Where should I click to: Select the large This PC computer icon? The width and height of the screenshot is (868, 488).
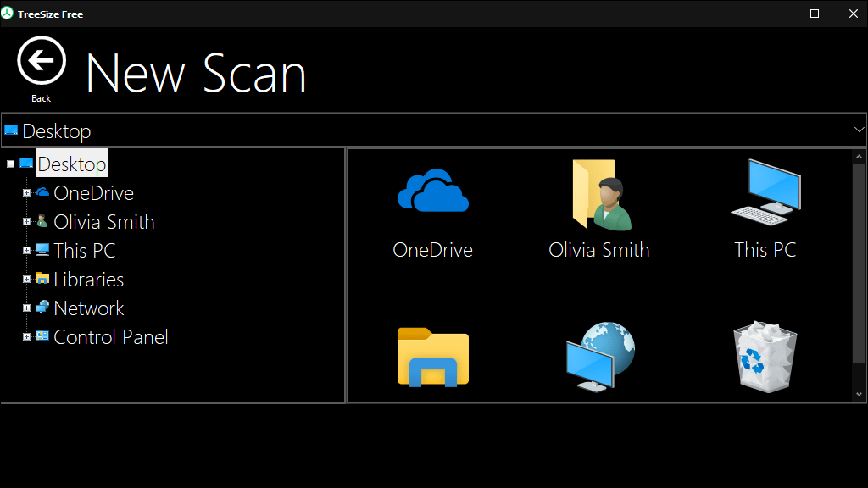pos(765,192)
